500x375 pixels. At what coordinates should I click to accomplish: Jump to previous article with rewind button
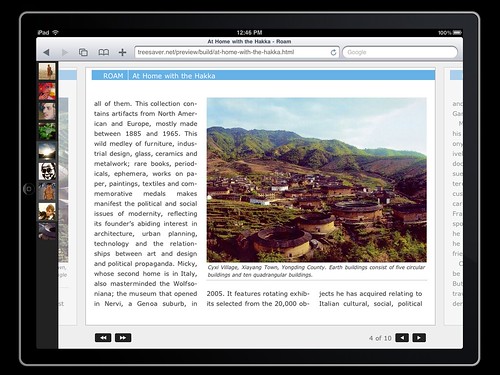point(103,338)
